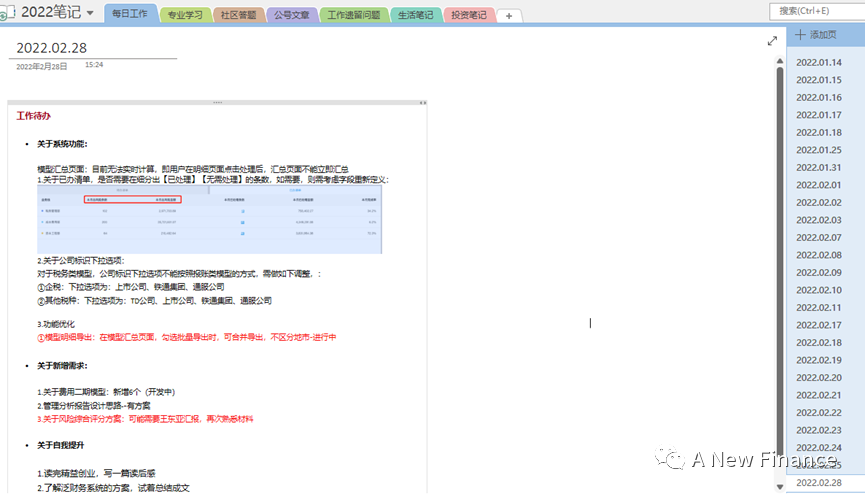Go to page 2022.02.10

(819, 290)
